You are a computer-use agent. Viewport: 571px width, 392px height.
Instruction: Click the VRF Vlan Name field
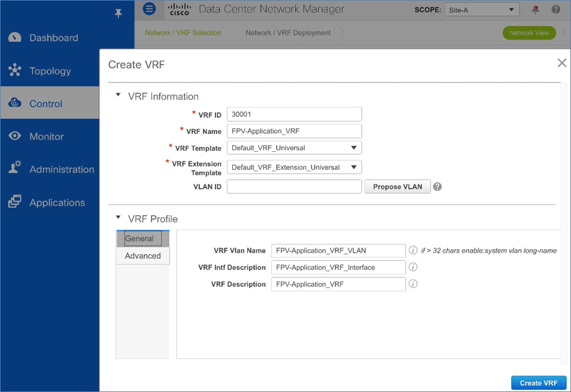(x=338, y=250)
